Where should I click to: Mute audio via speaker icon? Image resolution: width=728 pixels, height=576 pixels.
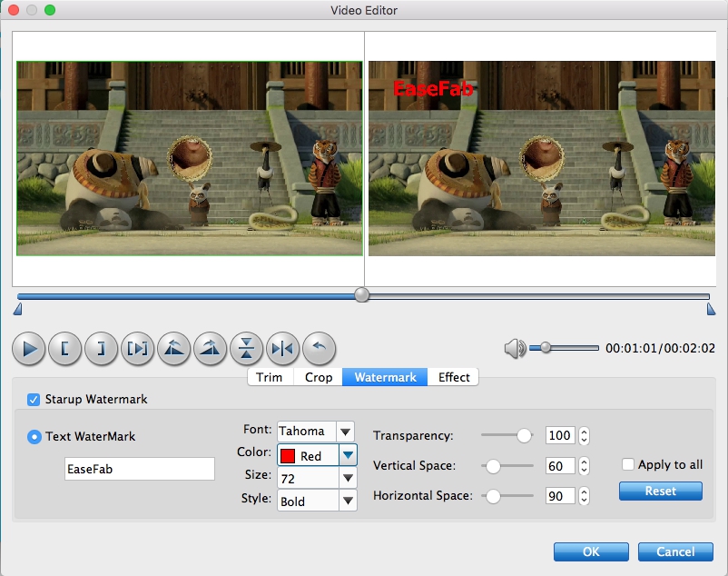point(515,348)
